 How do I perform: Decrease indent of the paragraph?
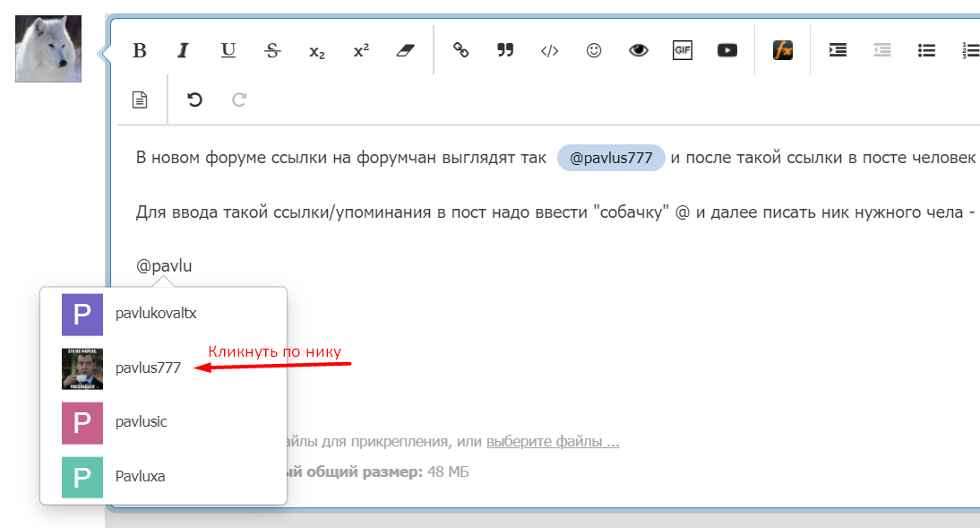[882, 50]
